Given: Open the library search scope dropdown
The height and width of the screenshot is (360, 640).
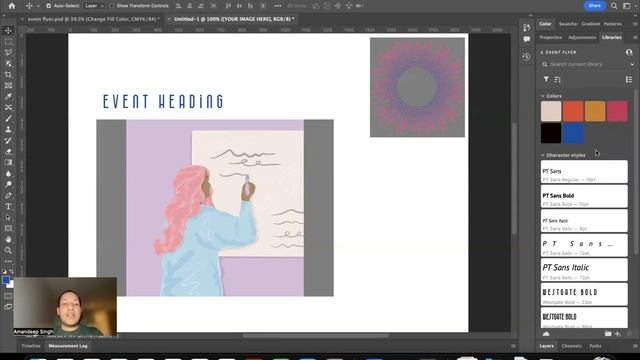Looking at the screenshot, I should (632, 64).
